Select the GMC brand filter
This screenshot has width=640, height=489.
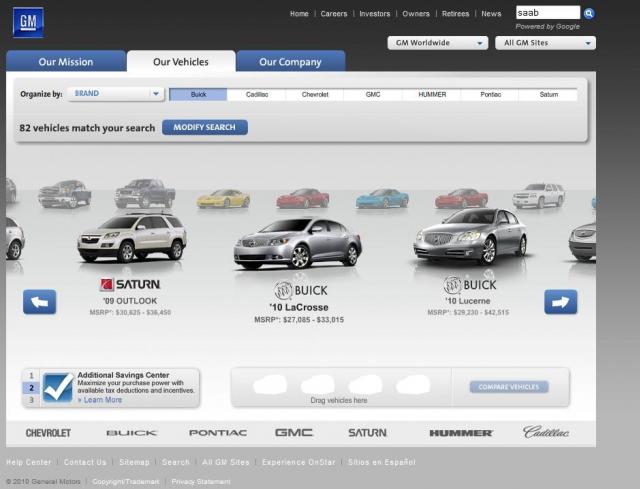373,94
